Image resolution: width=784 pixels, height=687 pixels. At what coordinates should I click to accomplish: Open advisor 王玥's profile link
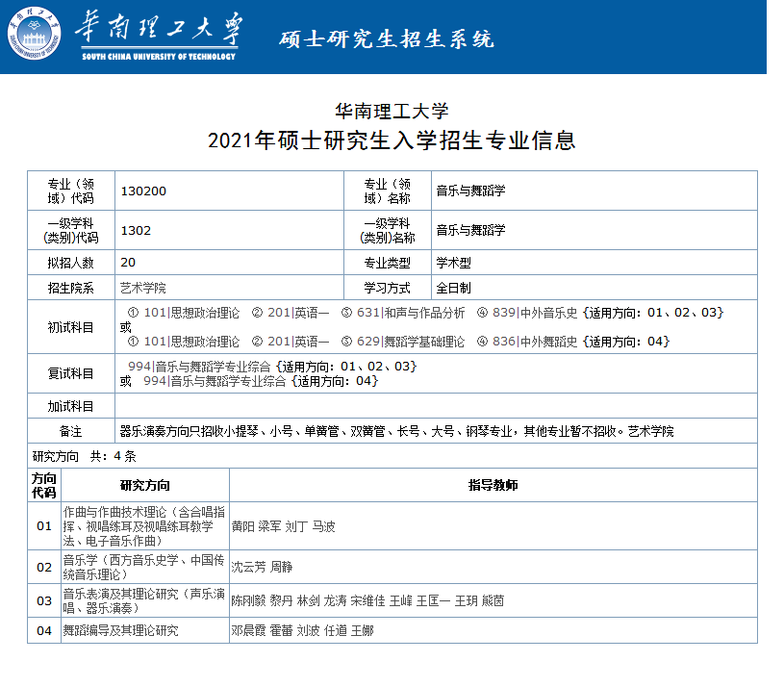click(466, 601)
